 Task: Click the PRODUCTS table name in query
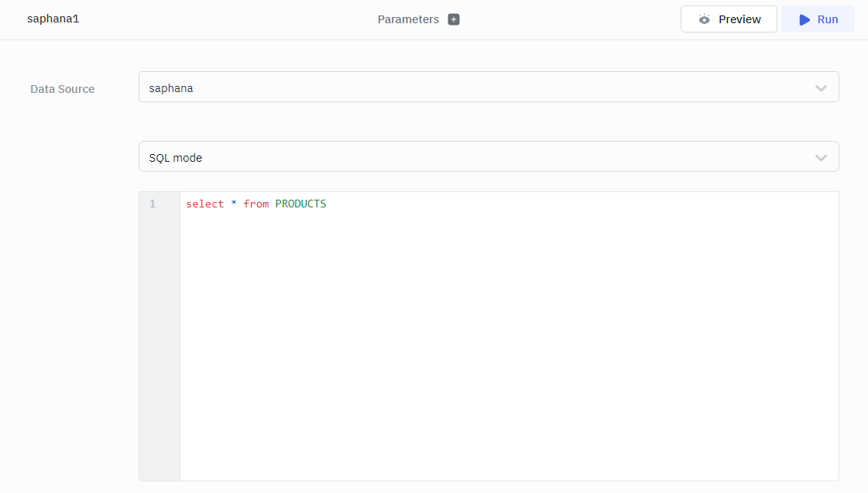pyautogui.click(x=300, y=204)
